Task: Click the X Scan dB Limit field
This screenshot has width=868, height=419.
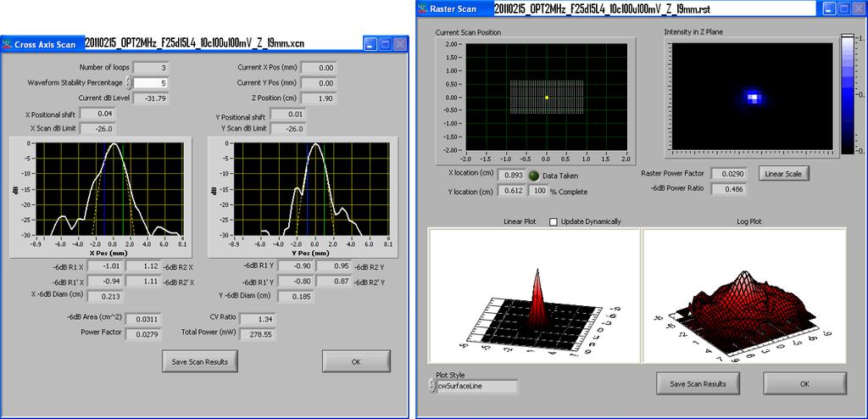Action: [98, 129]
